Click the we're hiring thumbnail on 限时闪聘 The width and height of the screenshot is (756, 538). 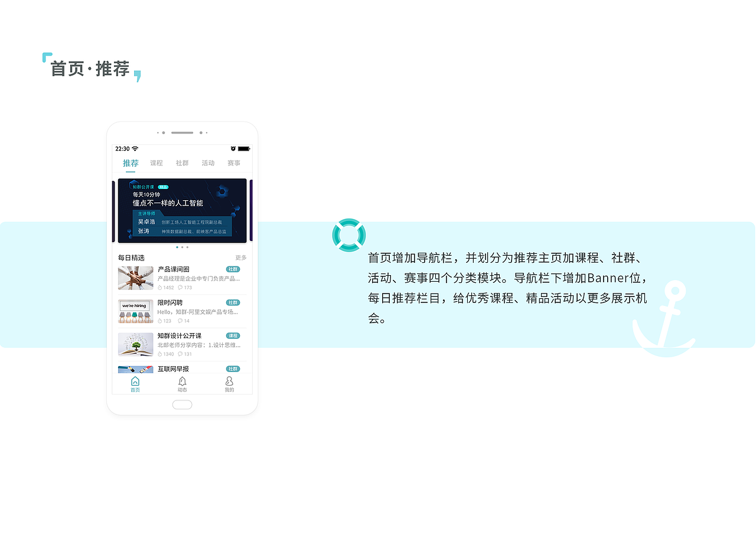tap(135, 311)
